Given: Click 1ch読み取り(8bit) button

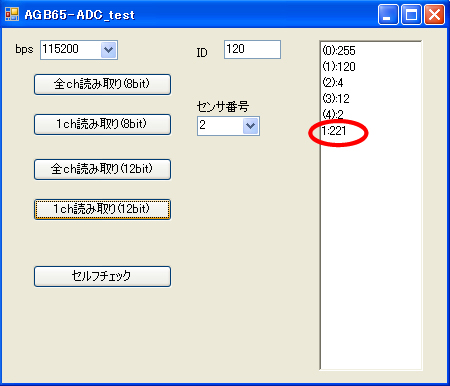Looking at the screenshot, I should [102, 124].
